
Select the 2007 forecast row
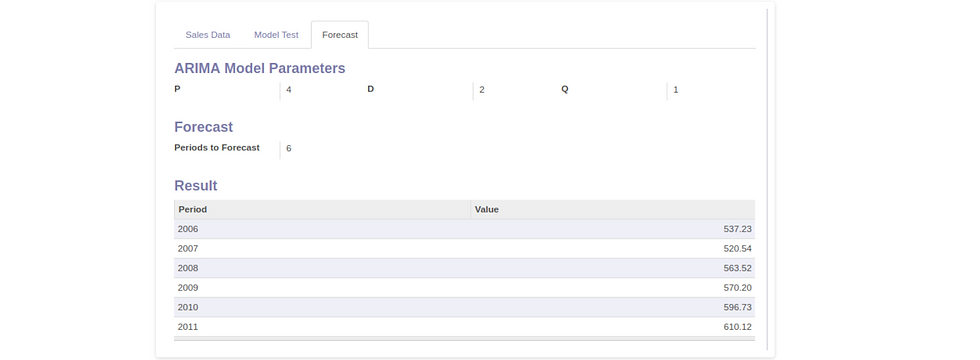point(464,249)
